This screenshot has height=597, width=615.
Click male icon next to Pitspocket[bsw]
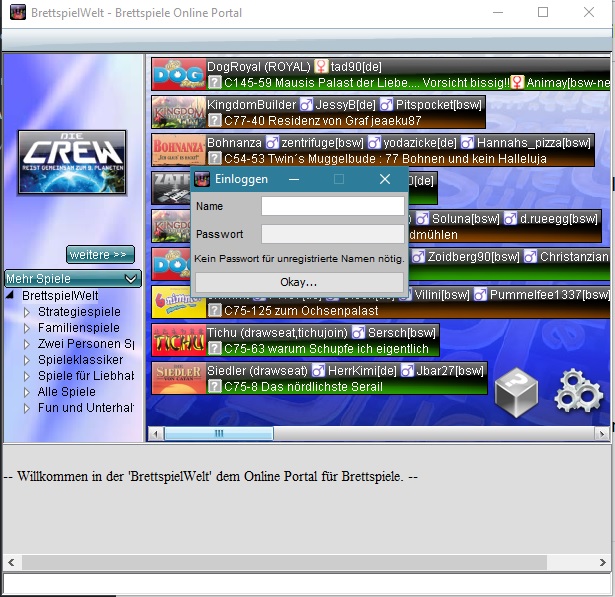click(386, 104)
